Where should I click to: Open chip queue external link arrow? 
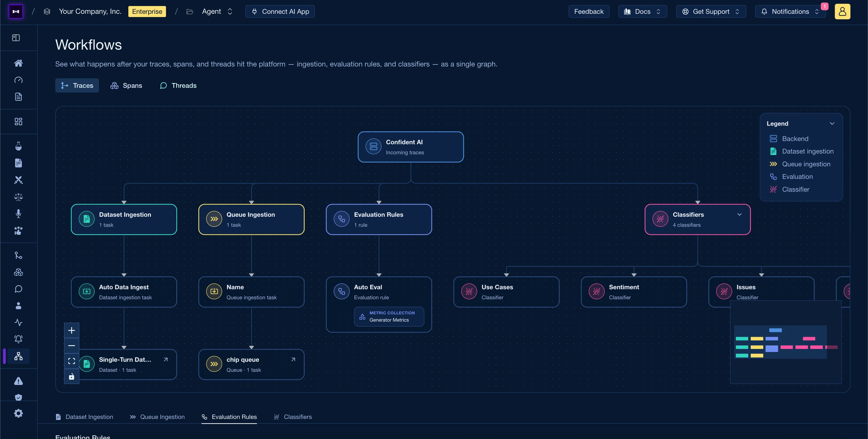[293, 360]
